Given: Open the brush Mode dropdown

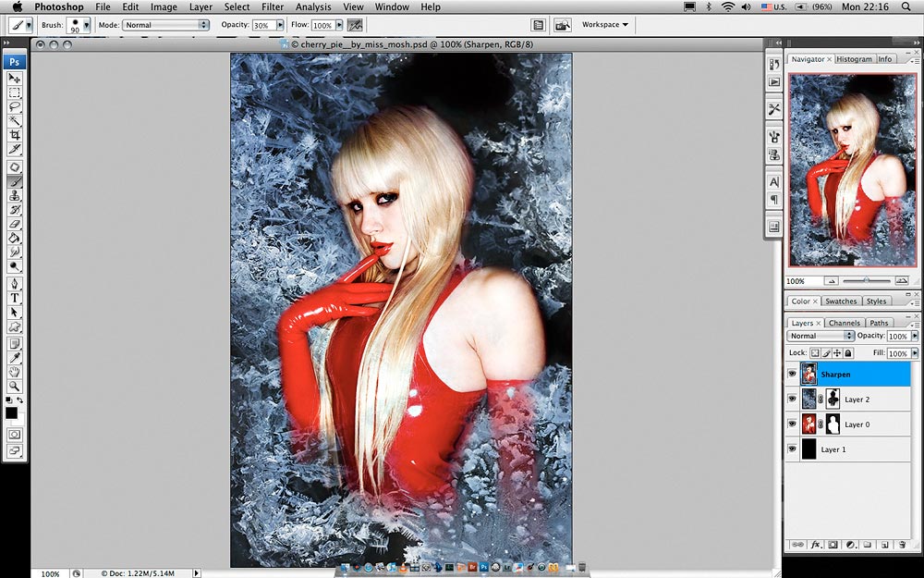Looking at the screenshot, I should [x=165, y=25].
